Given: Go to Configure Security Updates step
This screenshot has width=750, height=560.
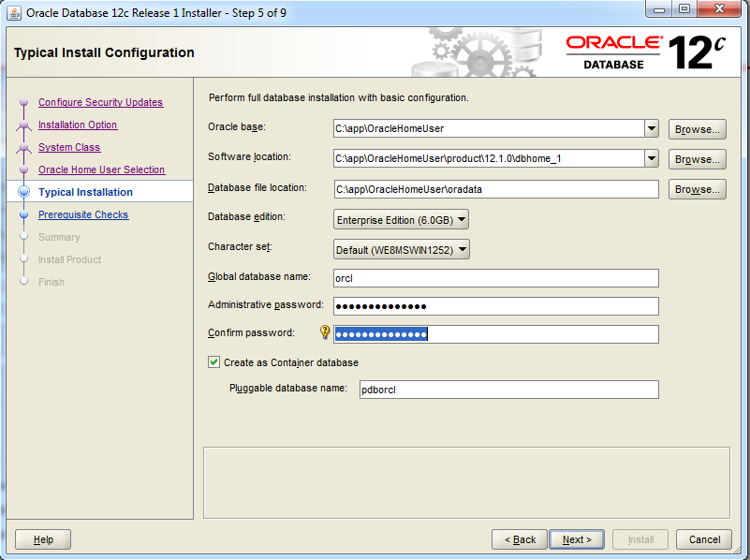Looking at the screenshot, I should (x=100, y=102).
